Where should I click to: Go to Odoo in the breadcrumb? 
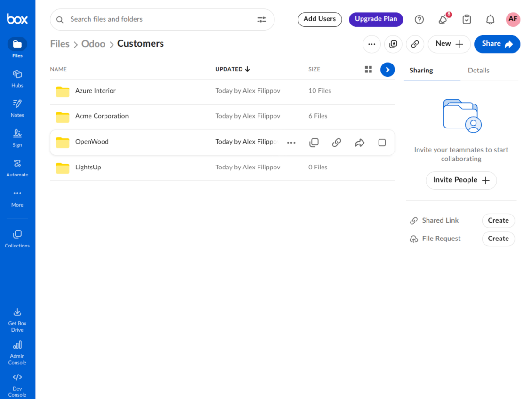[x=93, y=44]
